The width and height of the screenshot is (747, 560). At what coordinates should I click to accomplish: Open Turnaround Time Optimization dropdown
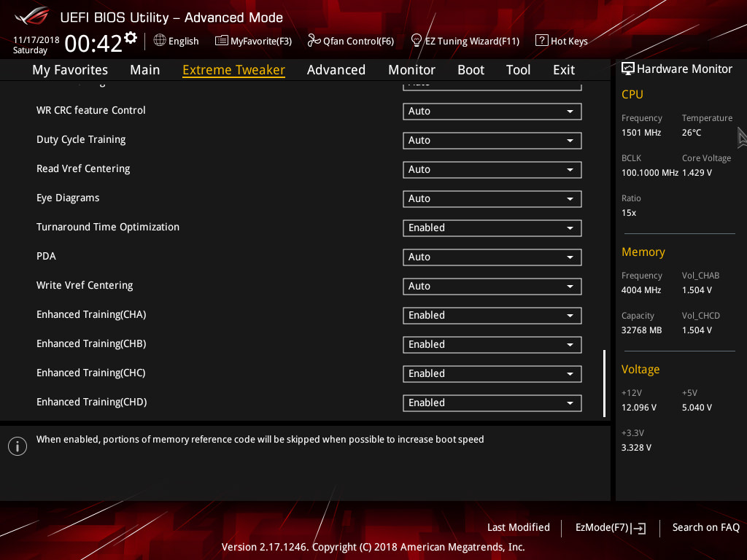[492, 228]
